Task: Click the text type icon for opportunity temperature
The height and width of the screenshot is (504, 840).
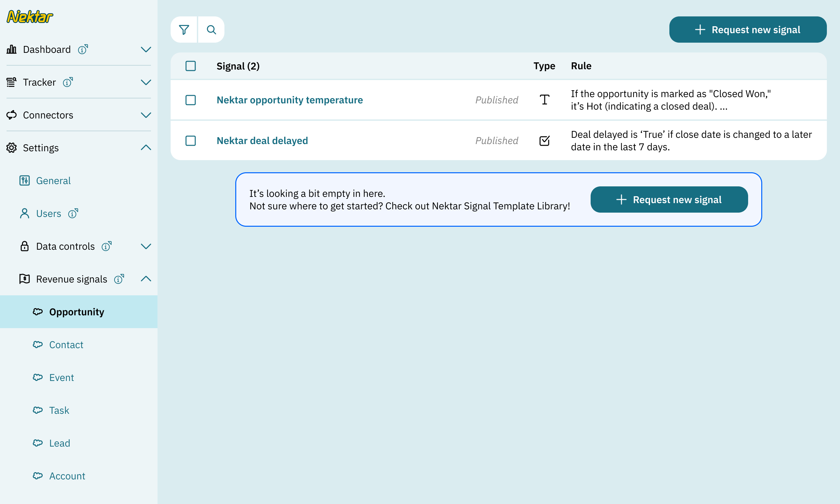Action: [x=544, y=99]
